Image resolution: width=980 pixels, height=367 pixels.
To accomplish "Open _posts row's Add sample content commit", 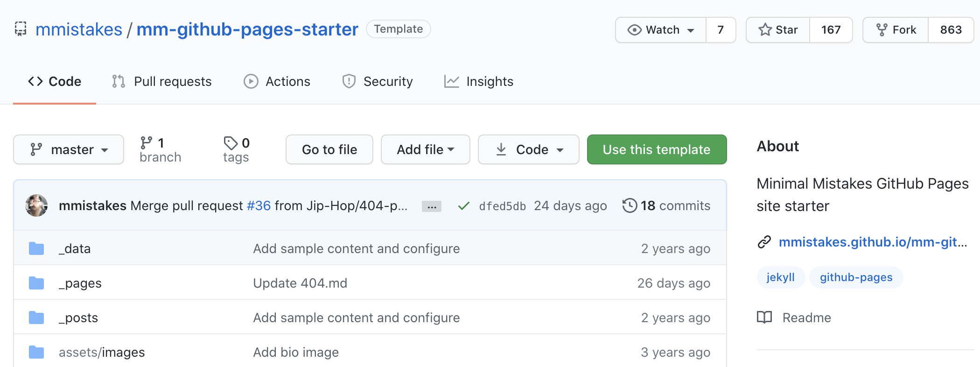I will tap(357, 318).
